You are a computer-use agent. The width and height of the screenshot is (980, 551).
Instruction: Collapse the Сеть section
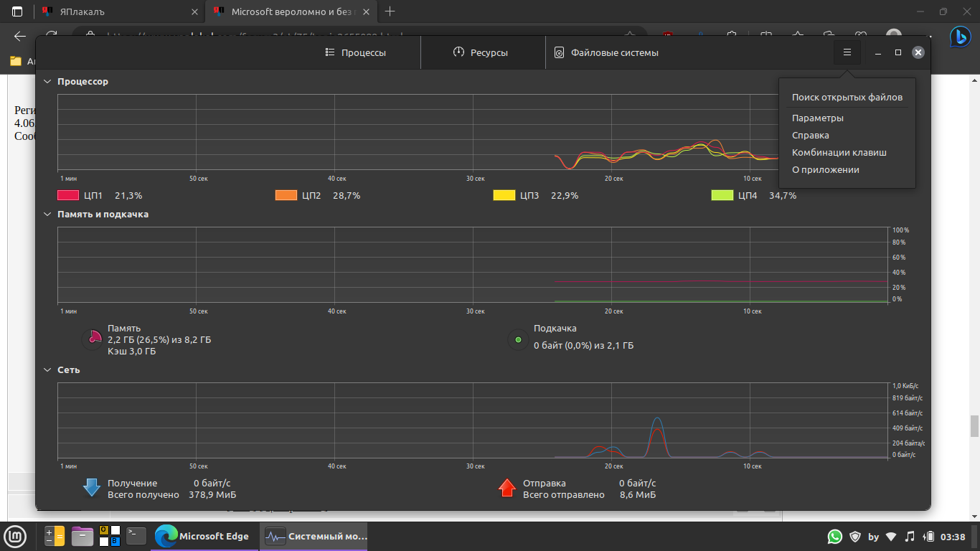(48, 370)
